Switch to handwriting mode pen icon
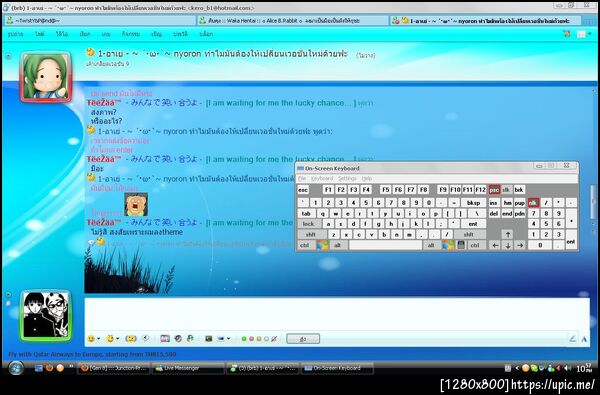 click(572, 339)
